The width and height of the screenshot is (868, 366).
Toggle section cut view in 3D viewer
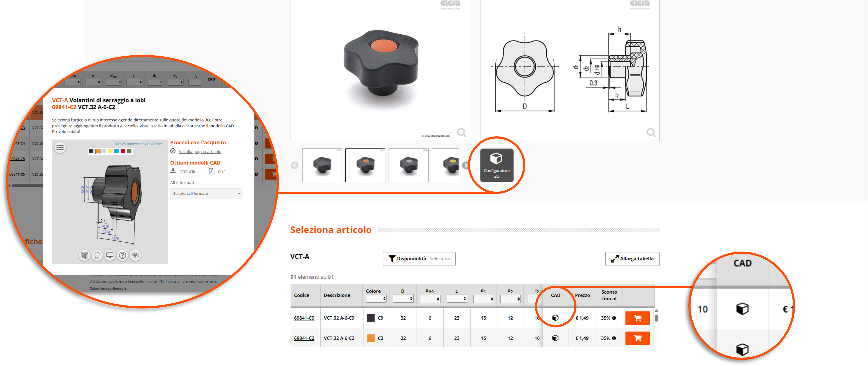coord(84,255)
